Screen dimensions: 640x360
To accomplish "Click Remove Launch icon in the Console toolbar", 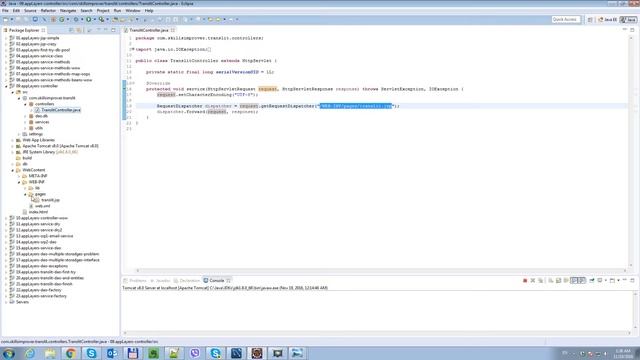I will [x=533, y=280].
